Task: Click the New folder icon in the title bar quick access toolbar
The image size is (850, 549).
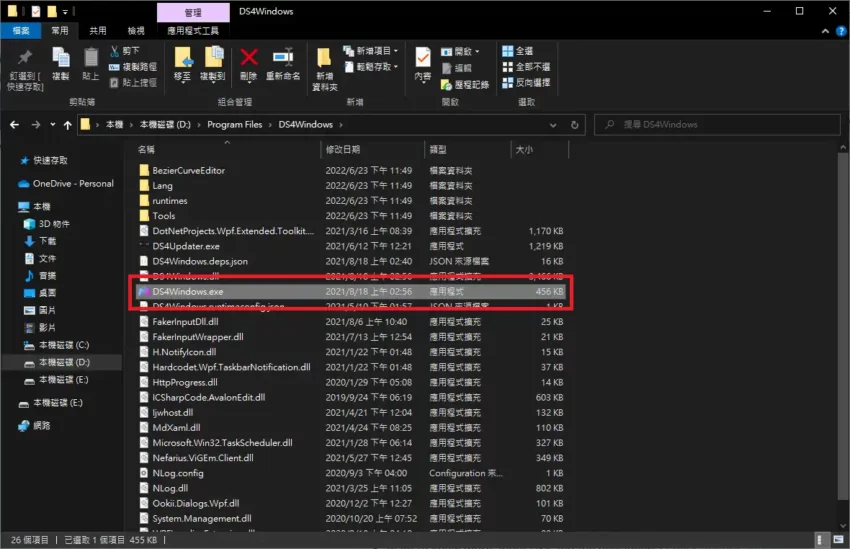Action: tap(51, 11)
